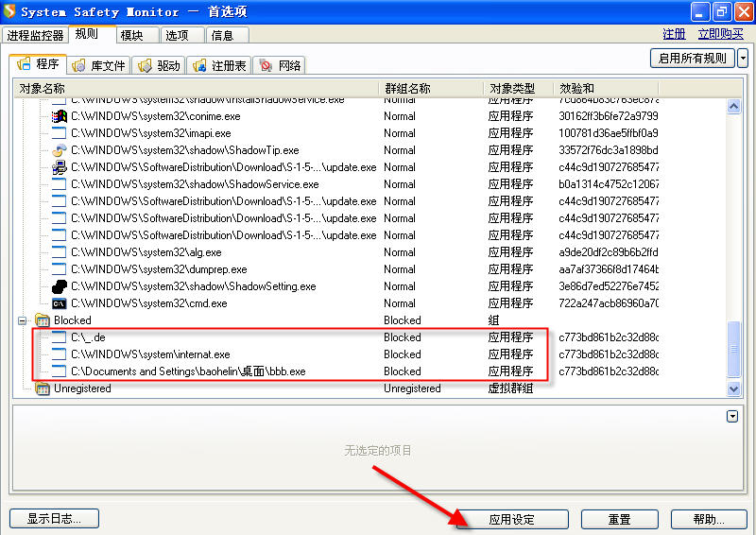The width and height of the screenshot is (756, 535).
Task: Click the 应用设定 button
Action: coord(512,520)
